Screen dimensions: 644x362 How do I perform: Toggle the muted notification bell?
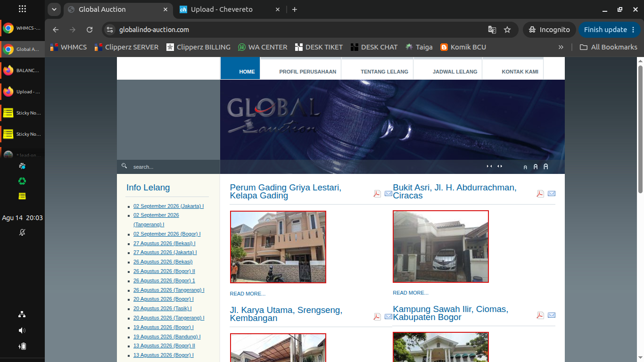[22, 232]
